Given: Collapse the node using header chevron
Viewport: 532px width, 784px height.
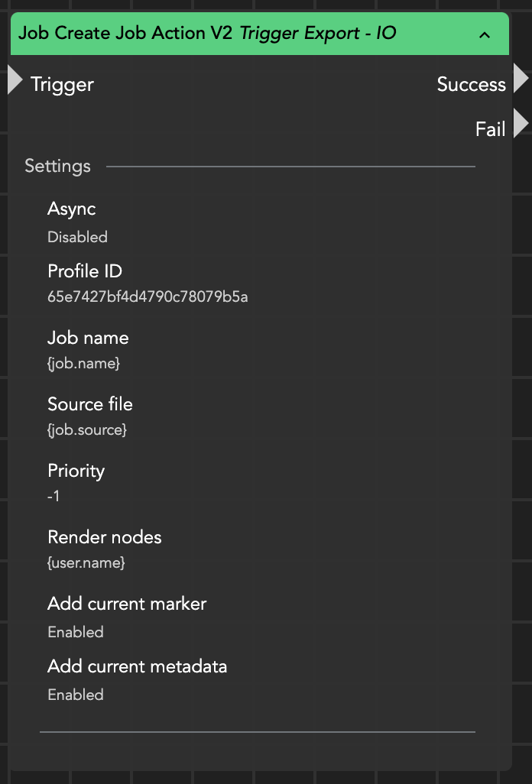Looking at the screenshot, I should (x=484, y=34).
